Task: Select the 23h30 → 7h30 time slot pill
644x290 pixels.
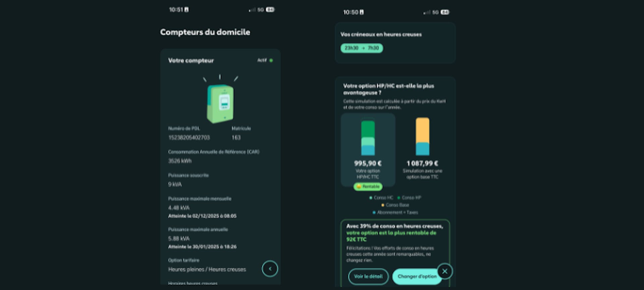Action: tap(362, 48)
